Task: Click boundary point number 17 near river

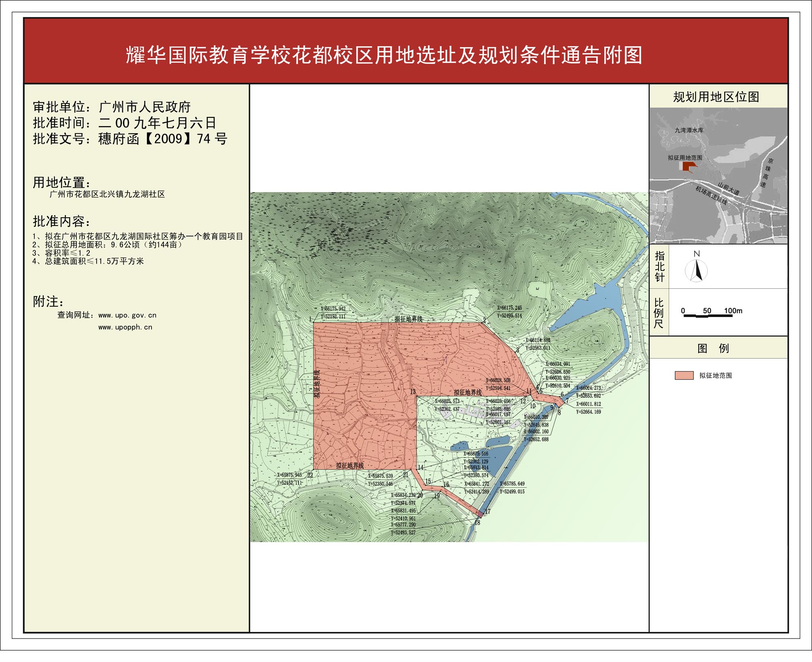Action: click(x=488, y=511)
